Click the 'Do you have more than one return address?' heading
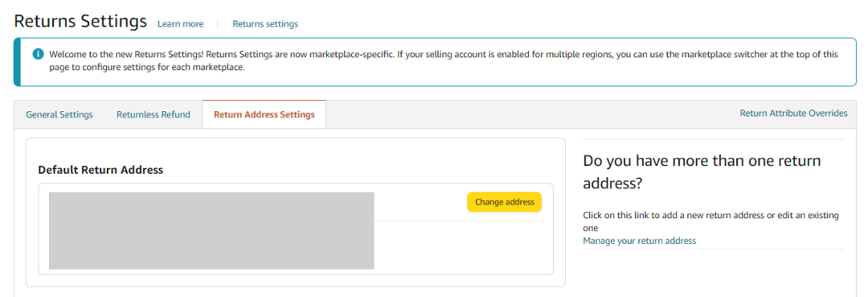Screen dimensions: 868x297 coord(702,172)
